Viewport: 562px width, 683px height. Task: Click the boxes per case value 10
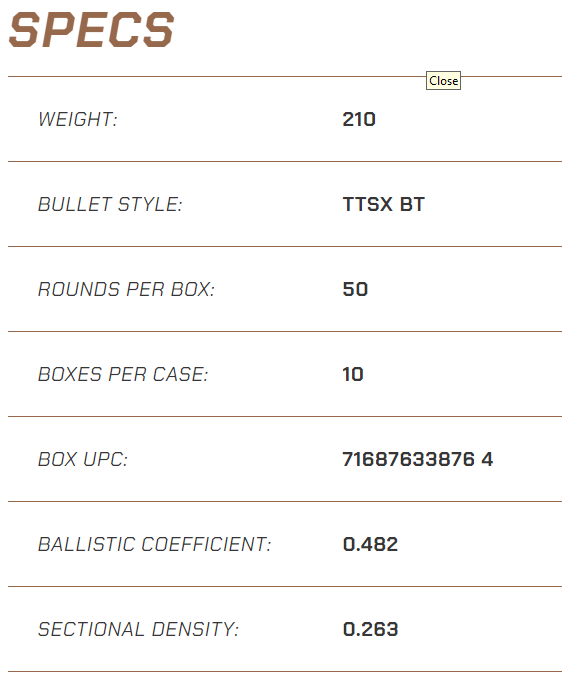[x=353, y=374]
